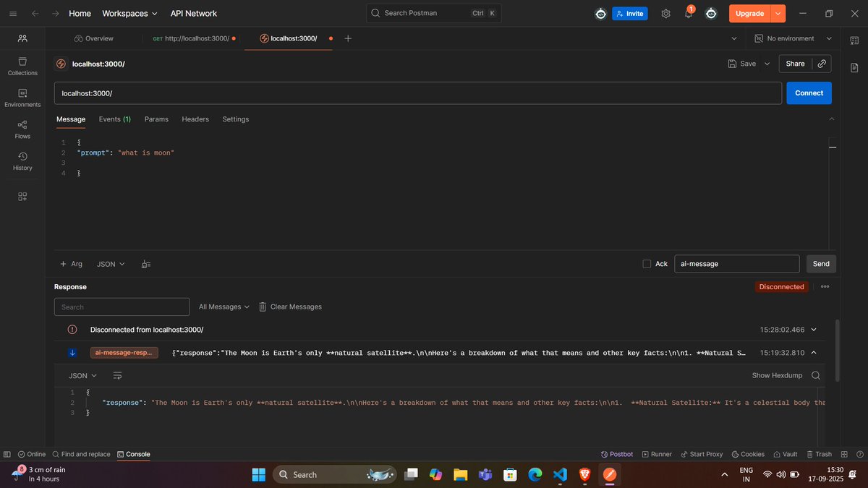Open API Network in top bar

(x=194, y=13)
